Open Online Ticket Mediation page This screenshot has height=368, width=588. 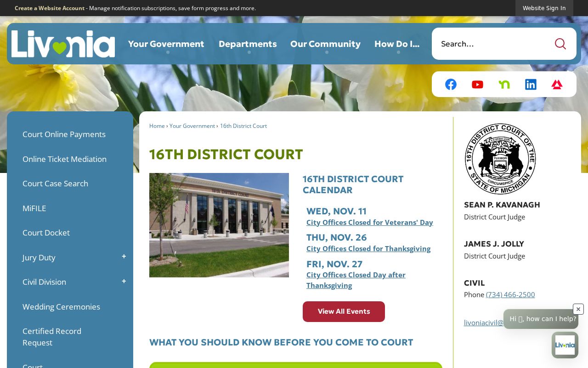tap(64, 159)
